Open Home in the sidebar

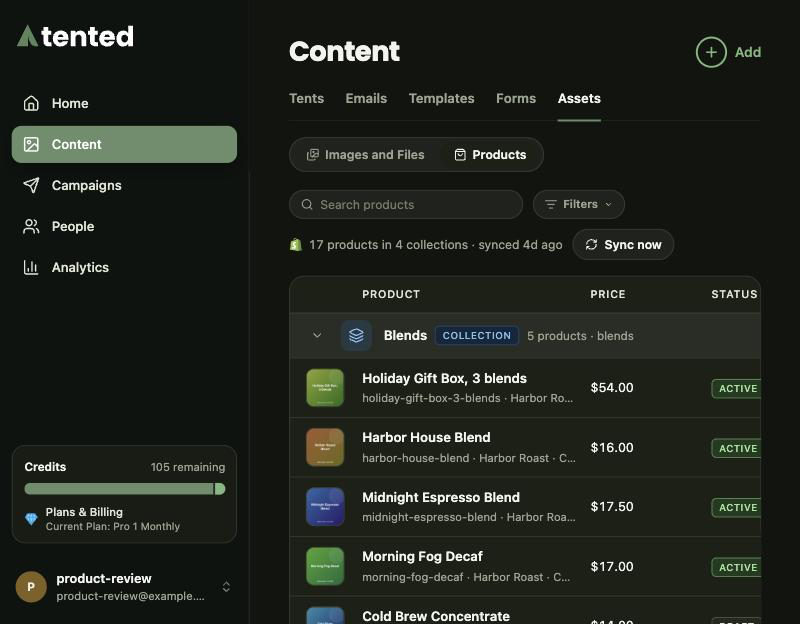pos(124,103)
